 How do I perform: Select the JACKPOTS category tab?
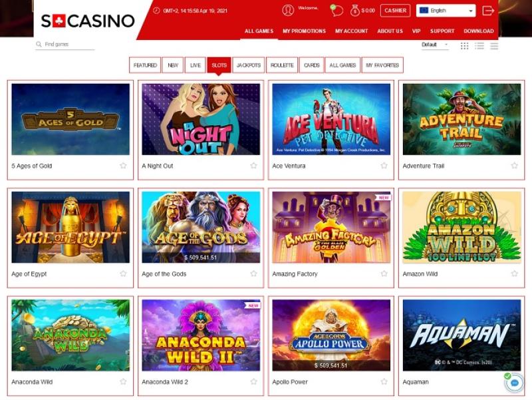click(249, 65)
